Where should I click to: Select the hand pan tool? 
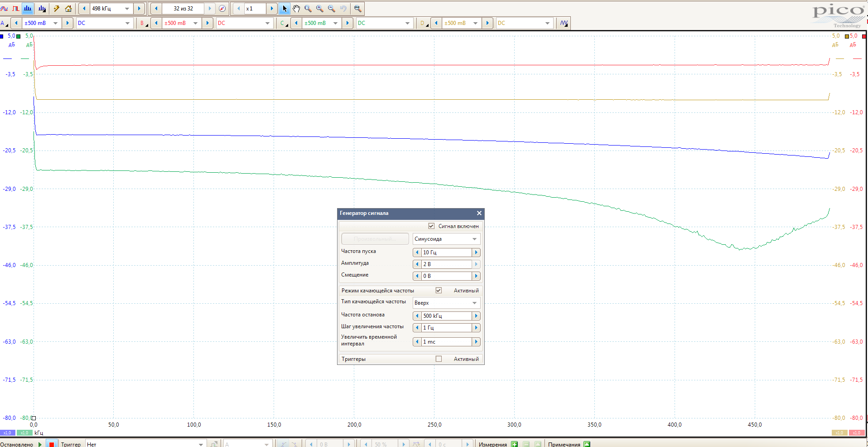296,9
